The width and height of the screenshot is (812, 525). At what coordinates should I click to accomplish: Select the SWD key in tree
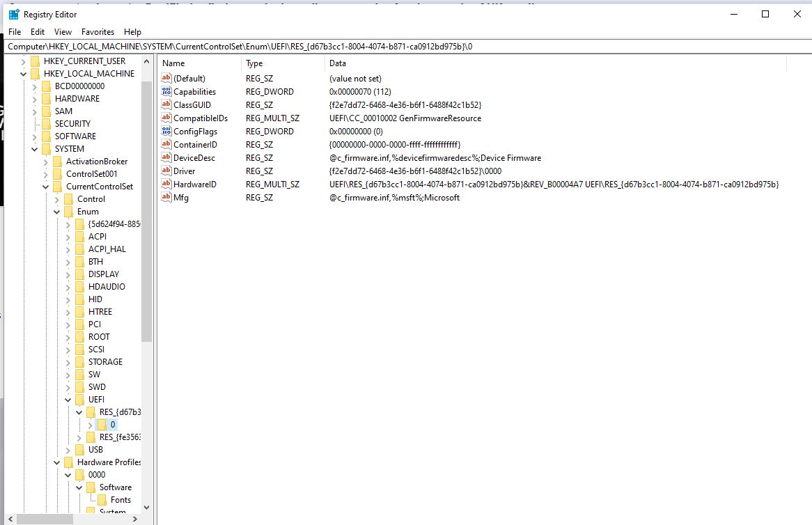(x=97, y=386)
